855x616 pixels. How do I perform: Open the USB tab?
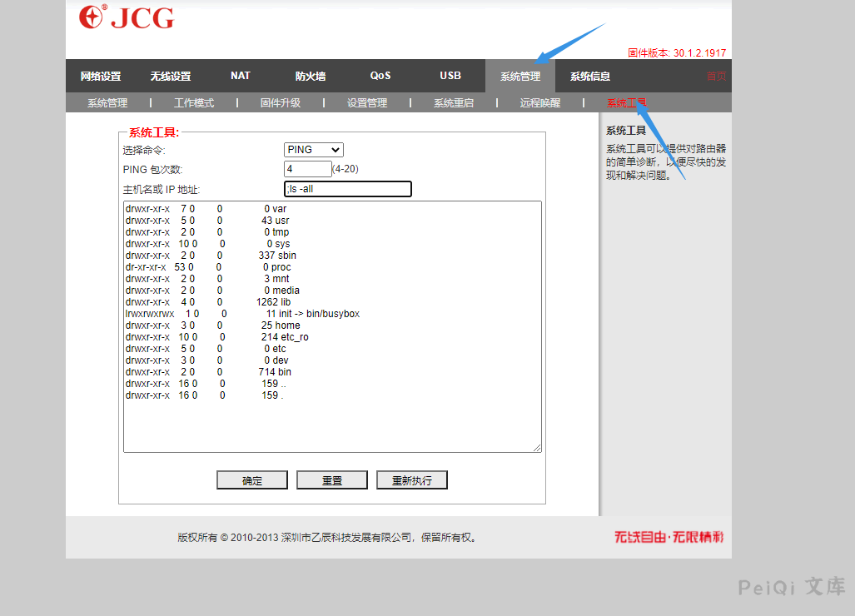tap(450, 76)
